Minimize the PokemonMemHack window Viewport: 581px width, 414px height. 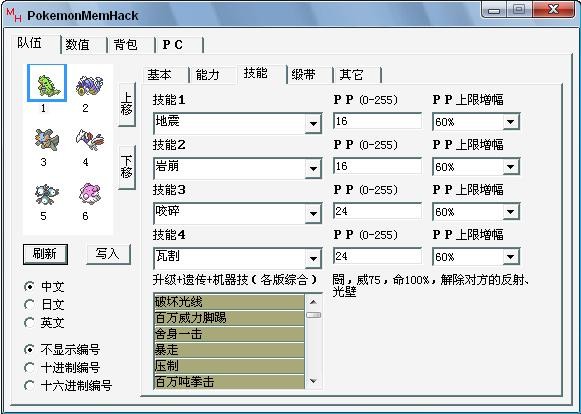(x=494, y=10)
